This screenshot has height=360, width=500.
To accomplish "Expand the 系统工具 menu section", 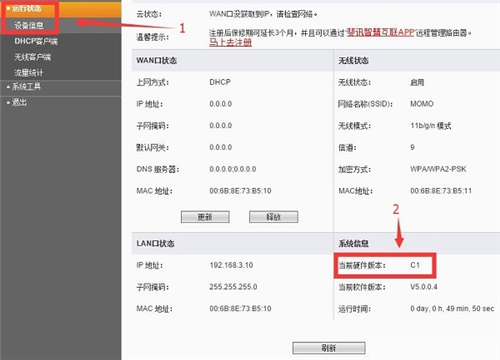I will coord(26,87).
